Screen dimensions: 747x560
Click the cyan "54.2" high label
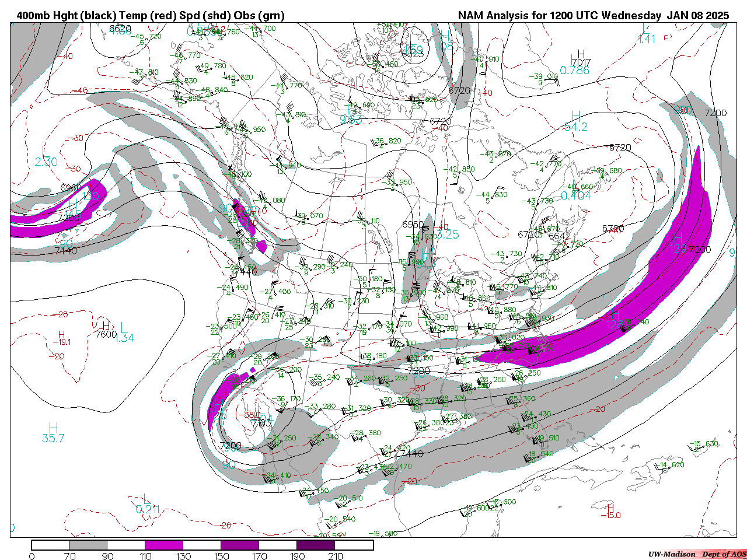(576, 127)
